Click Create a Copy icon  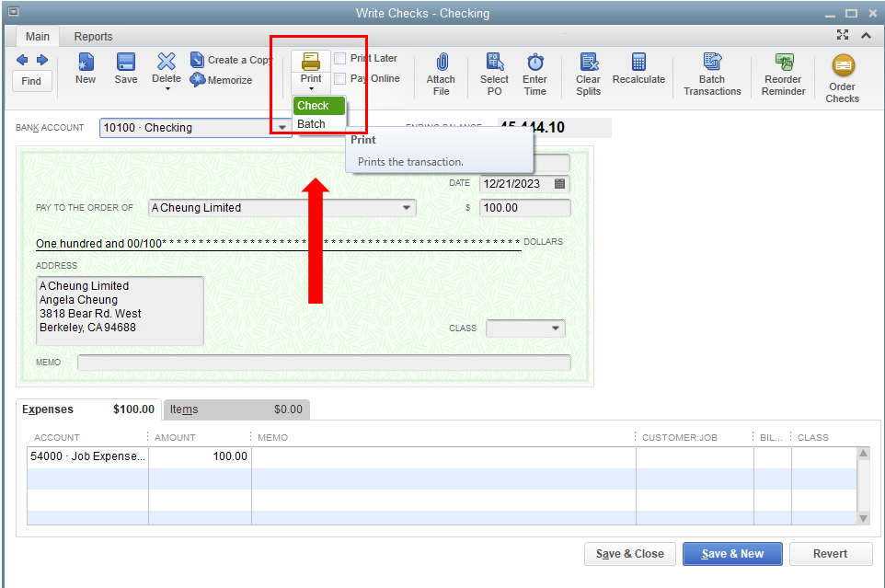(x=197, y=59)
